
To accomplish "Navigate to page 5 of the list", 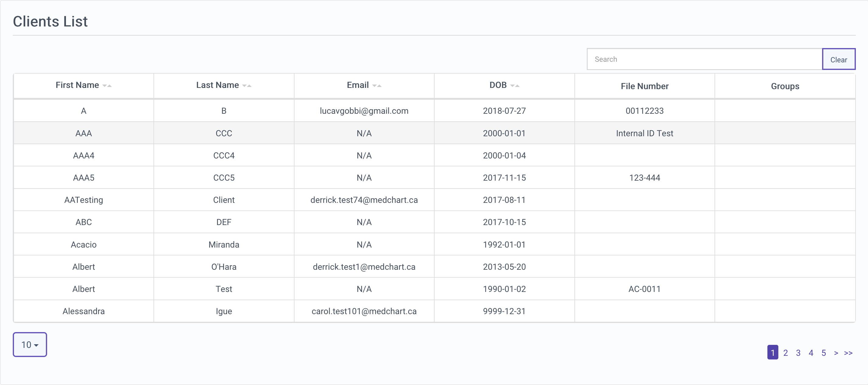I will pos(823,353).
